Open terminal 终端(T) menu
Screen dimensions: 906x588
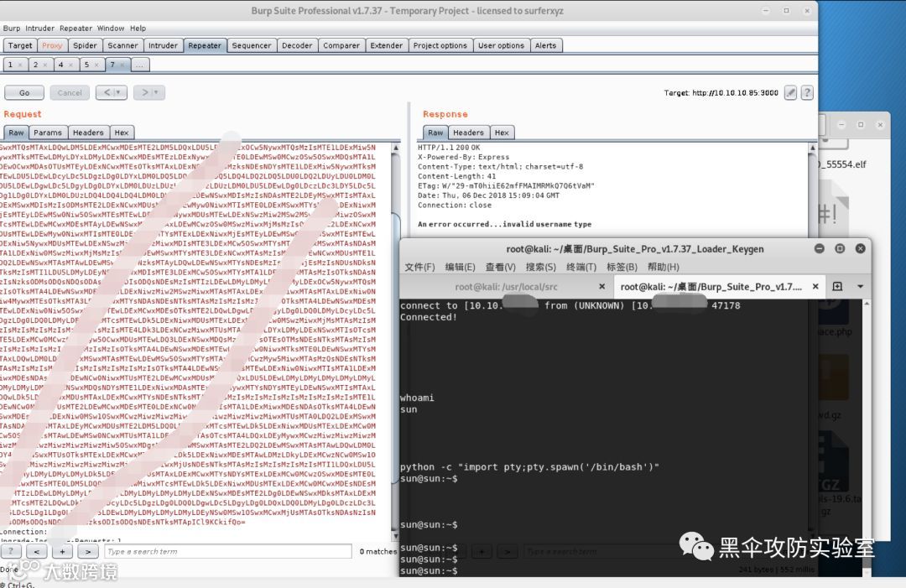click(x=581, y=267)
